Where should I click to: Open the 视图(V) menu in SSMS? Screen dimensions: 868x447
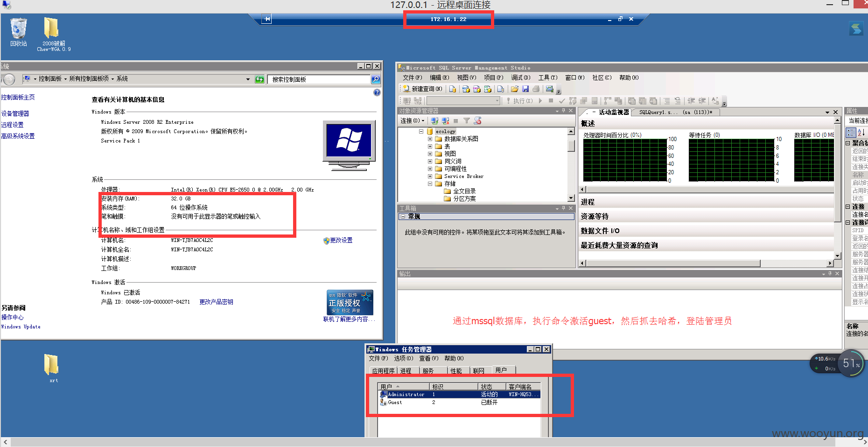[467, 78]
